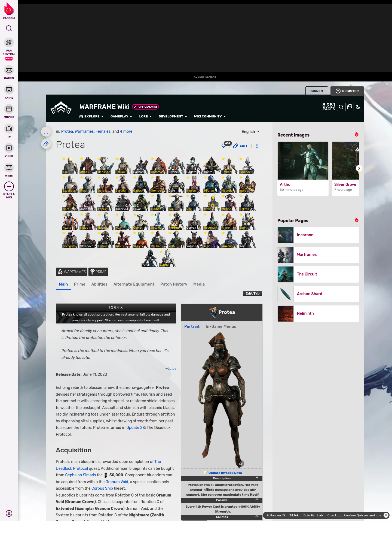This screenshot has height=545, width=392.
Task: Switch to the Media tab
Action: [199, 284]
